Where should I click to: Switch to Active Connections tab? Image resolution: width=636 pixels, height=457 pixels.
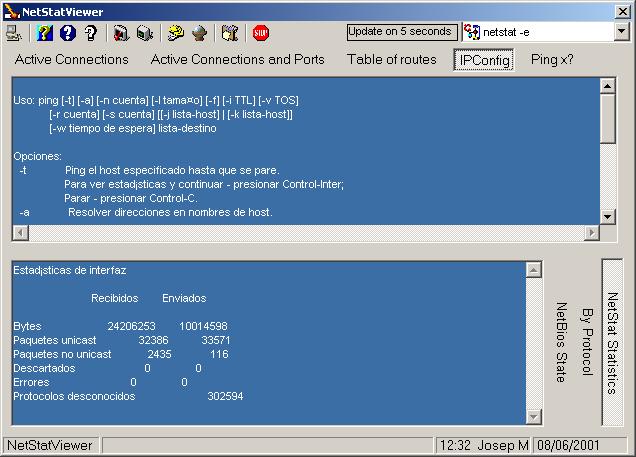point(72,60)
